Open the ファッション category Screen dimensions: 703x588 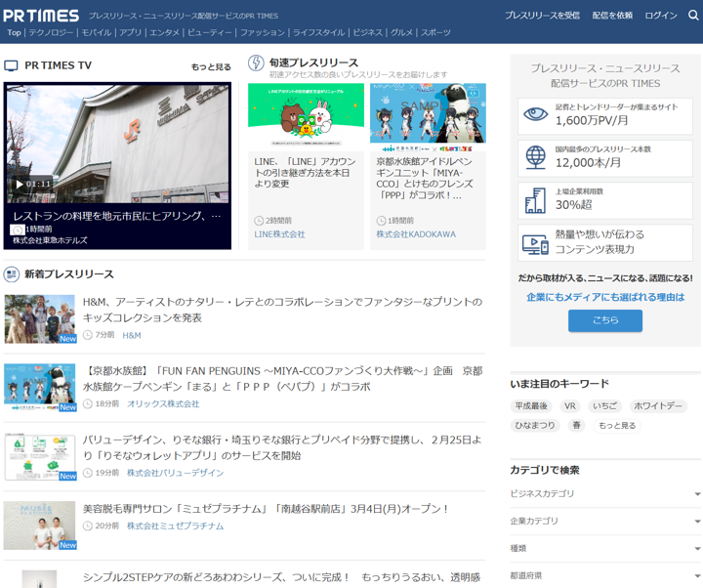pyautogui.click(x=263, y=32)
